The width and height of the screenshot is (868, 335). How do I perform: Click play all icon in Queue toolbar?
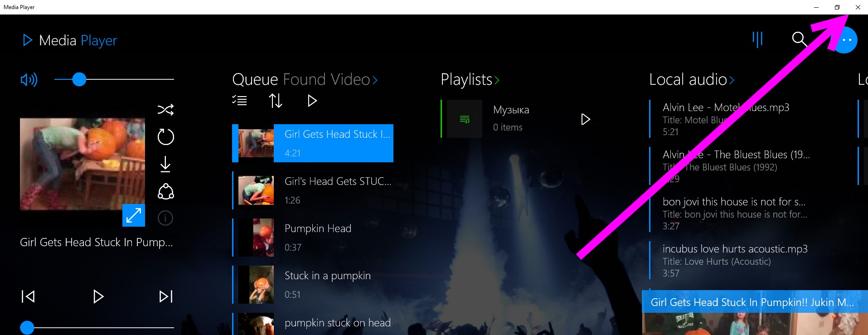click(312, 100)
